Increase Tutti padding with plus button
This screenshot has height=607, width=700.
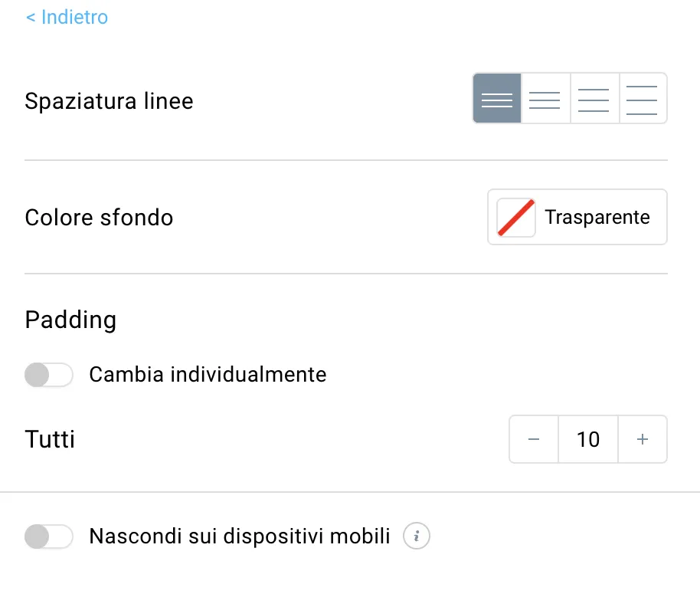click(x=643, y=439)
